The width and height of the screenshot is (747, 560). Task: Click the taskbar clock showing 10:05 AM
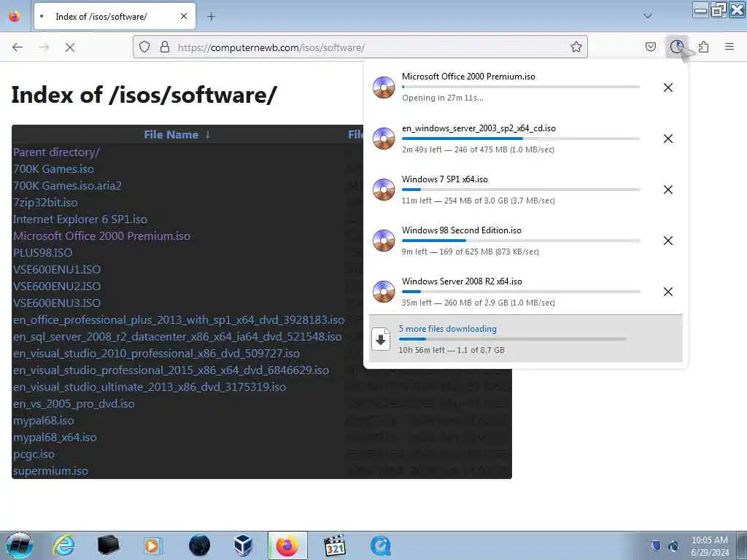click(709, 546)
